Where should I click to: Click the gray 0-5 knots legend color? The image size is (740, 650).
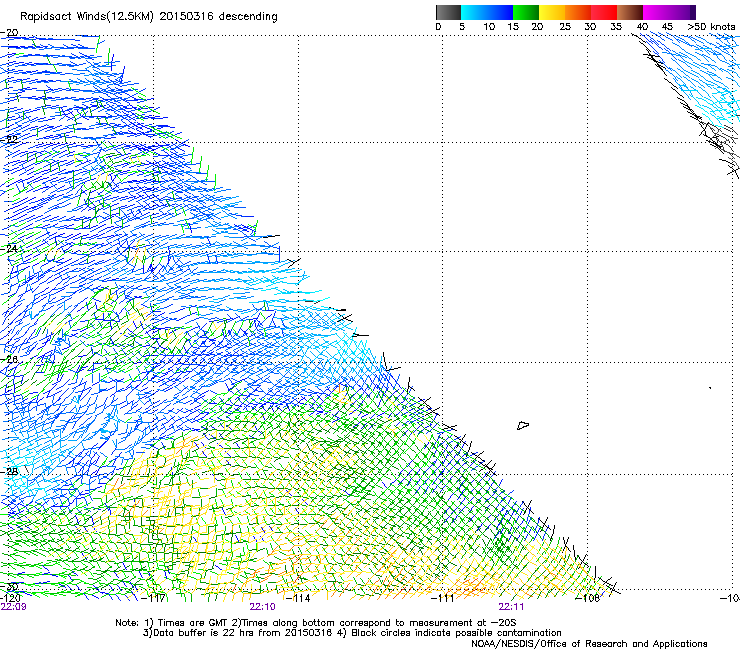[x=448, y=12]
